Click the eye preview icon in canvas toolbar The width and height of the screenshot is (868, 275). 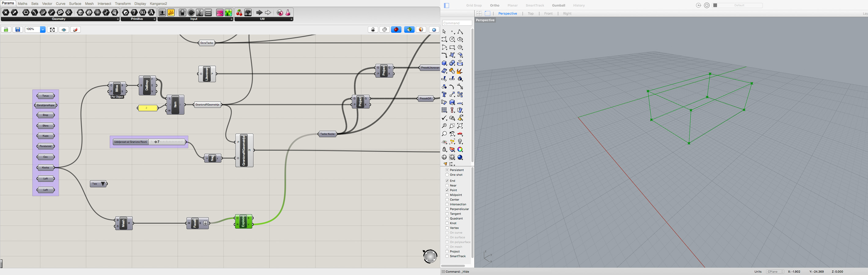point(64,30)
